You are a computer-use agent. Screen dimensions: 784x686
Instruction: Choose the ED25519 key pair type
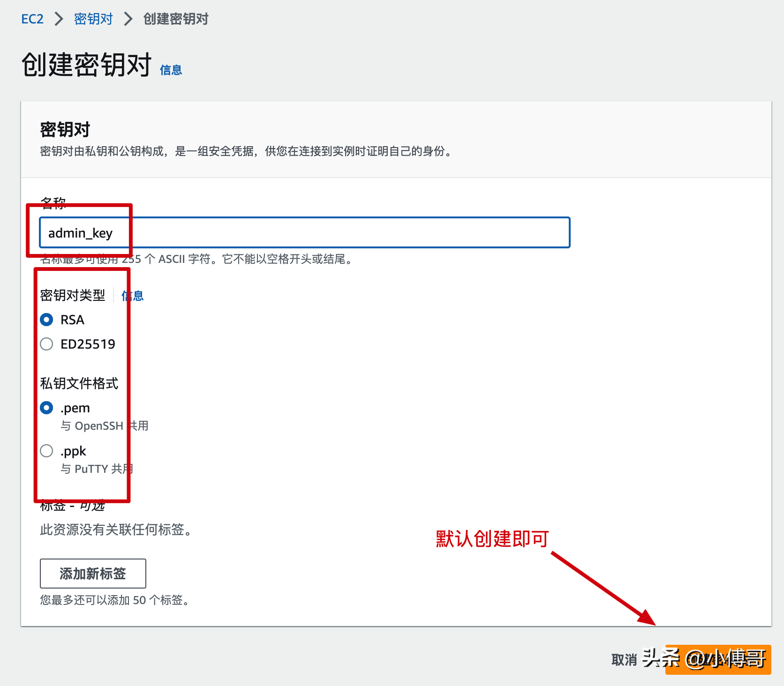pos(46,344)
